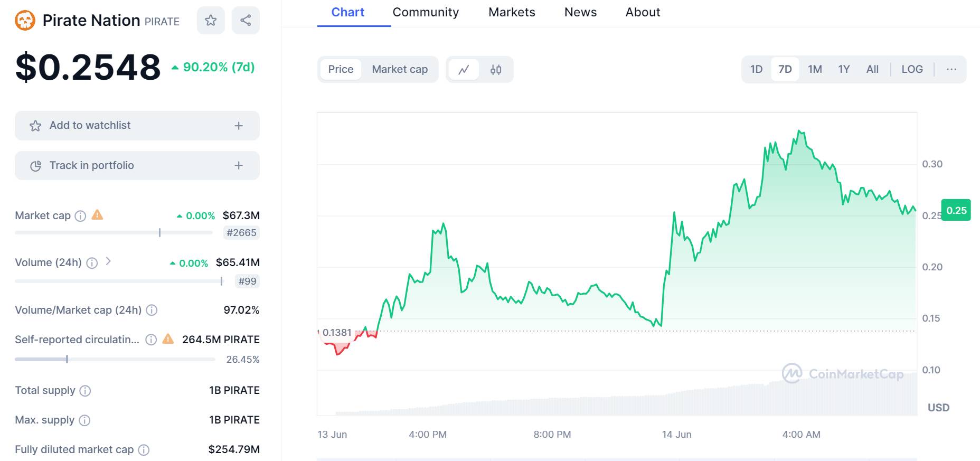The image size is (980, 461).
Task: Click the $254.79M fully diluted value
Action: pos(234,449)
